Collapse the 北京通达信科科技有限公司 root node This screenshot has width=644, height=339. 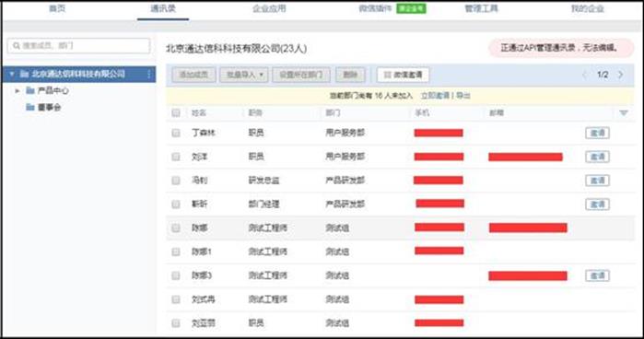pyautogui.click(x=12, y=74)
